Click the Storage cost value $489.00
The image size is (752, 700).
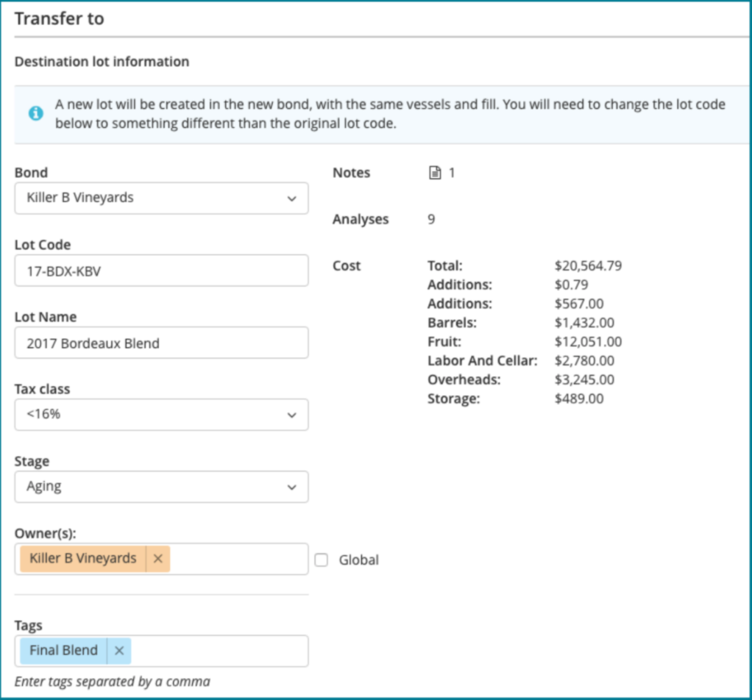579,399
